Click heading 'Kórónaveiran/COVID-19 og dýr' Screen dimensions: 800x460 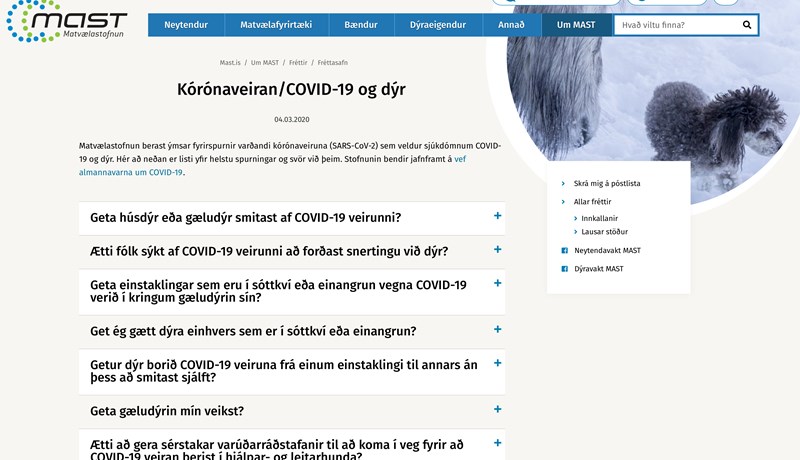[x=291, y=89]
